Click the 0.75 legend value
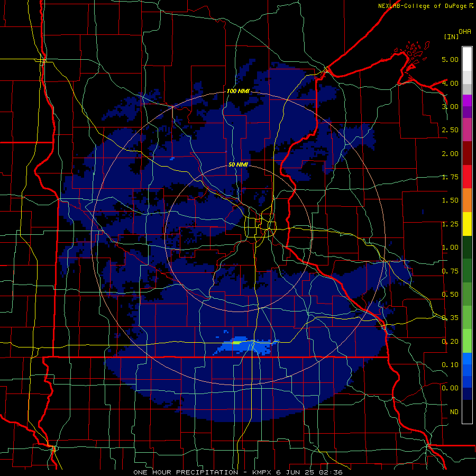The width and height of the screenshot is (476, 476). pos(450,271)
